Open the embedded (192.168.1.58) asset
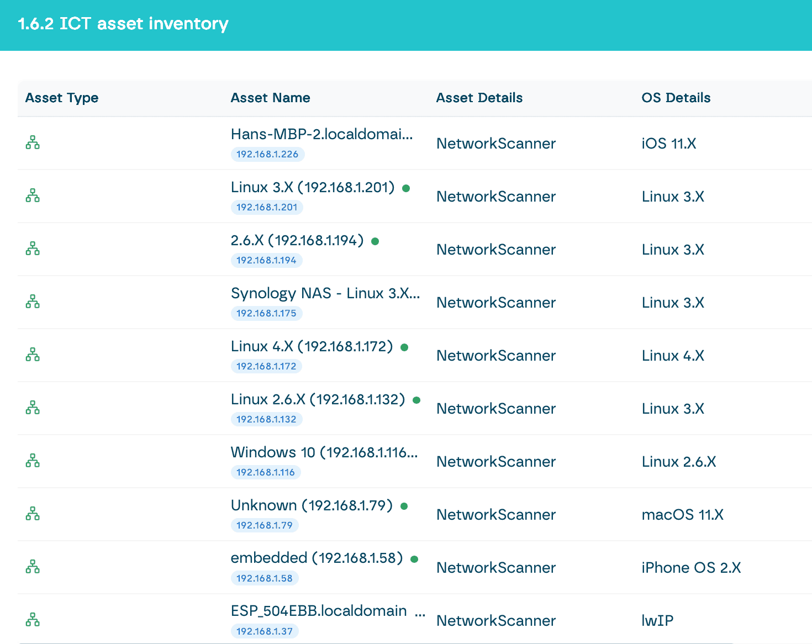Screen dimensions: 812x644 tap(317, 558)
